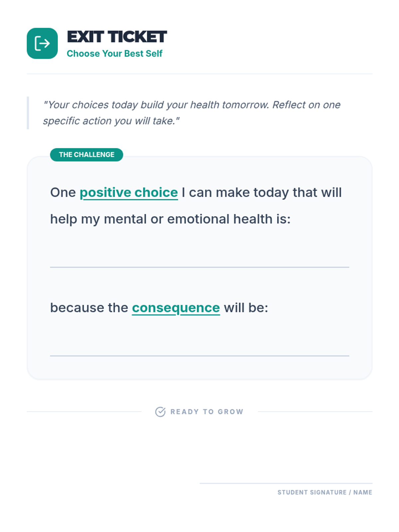Screen dimensions: 399x532
Task: Click the green exit ticket icon
Action: (42, 43)
